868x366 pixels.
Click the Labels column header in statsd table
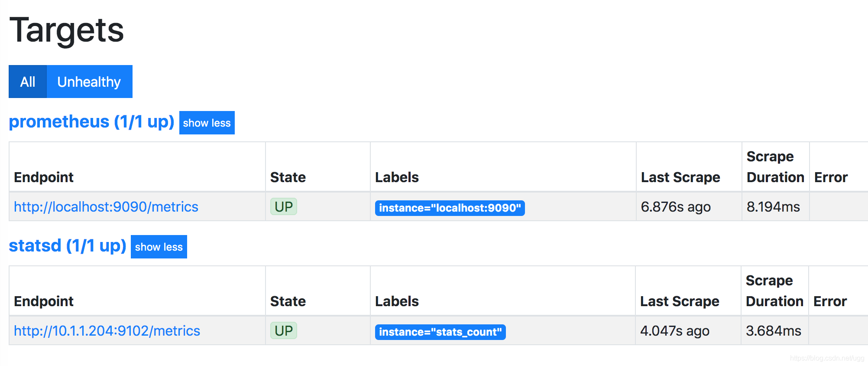[397, 301]
